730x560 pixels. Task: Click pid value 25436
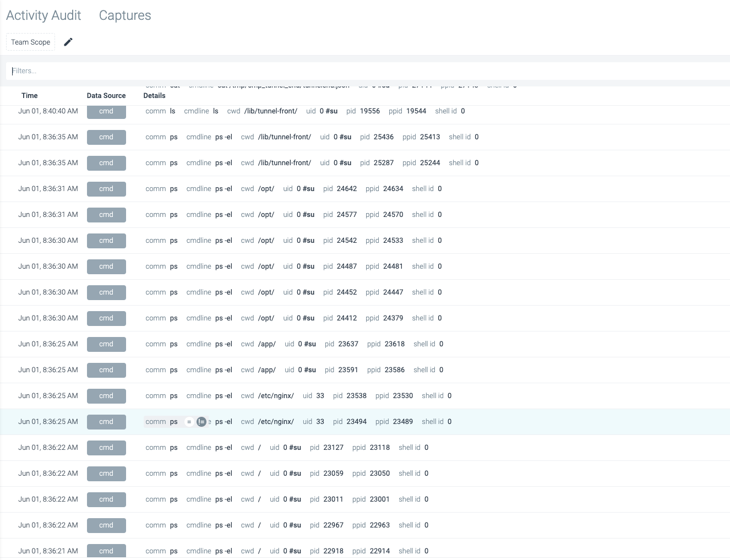384,137
